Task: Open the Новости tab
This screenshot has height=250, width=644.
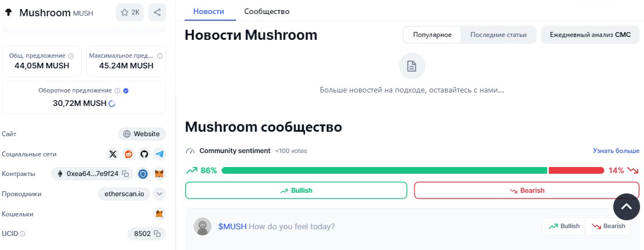Action: (209, 12)
